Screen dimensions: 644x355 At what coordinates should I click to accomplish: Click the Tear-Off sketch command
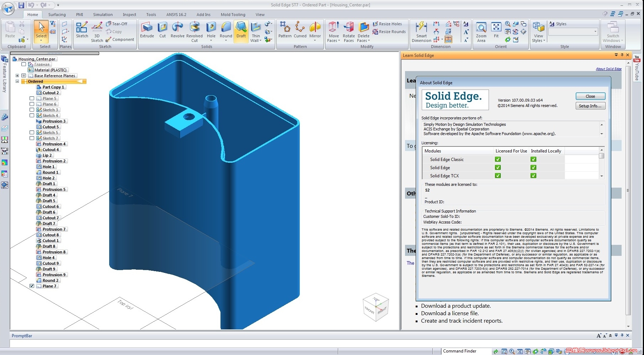click(117, 24)
